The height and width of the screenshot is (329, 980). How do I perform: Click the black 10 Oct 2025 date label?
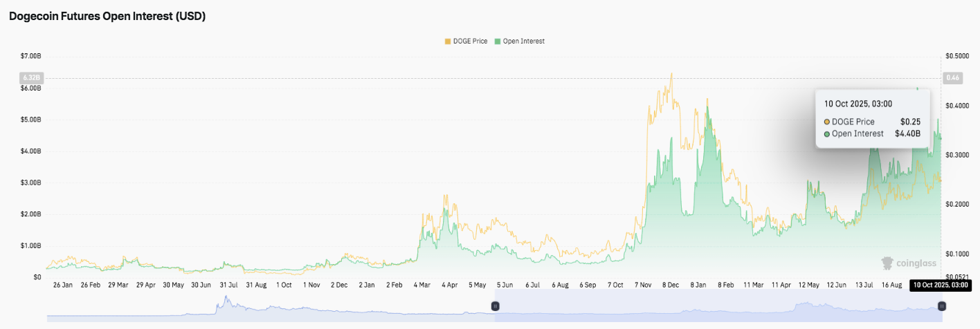click(x=938, y=285)
